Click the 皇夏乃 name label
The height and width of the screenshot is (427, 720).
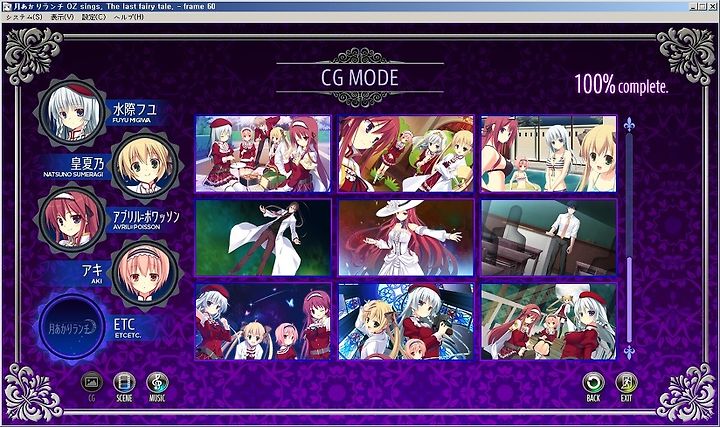[87, 163]
